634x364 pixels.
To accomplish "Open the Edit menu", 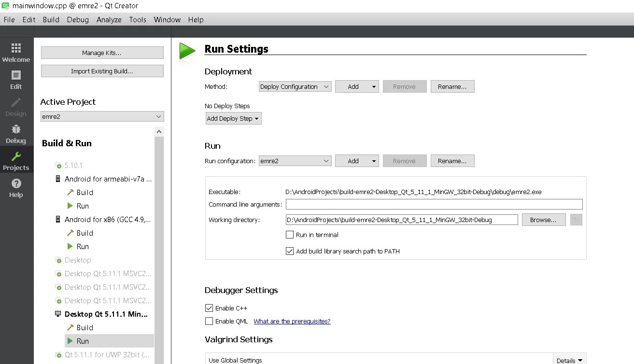I will coord(29,20).
